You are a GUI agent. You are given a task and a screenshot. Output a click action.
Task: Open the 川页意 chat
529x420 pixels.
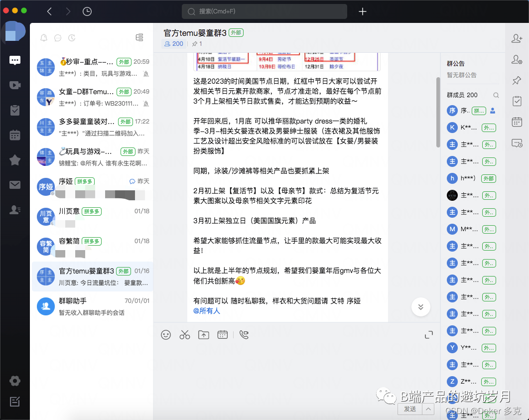(x=92, y=217)
